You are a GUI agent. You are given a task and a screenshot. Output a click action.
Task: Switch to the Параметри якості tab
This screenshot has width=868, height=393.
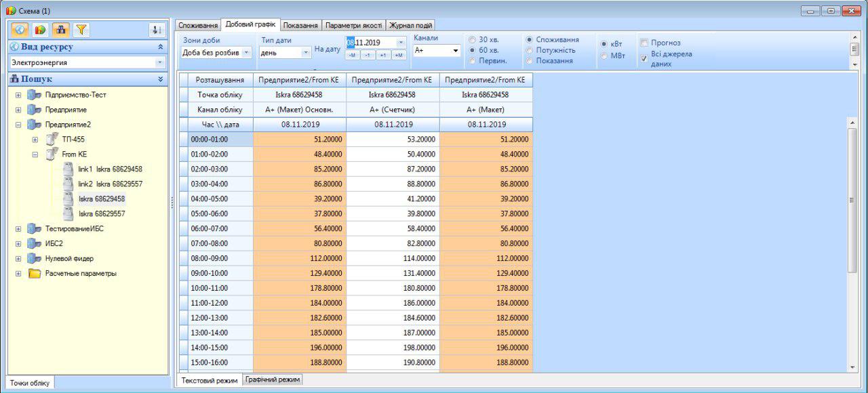coord(354,25)
